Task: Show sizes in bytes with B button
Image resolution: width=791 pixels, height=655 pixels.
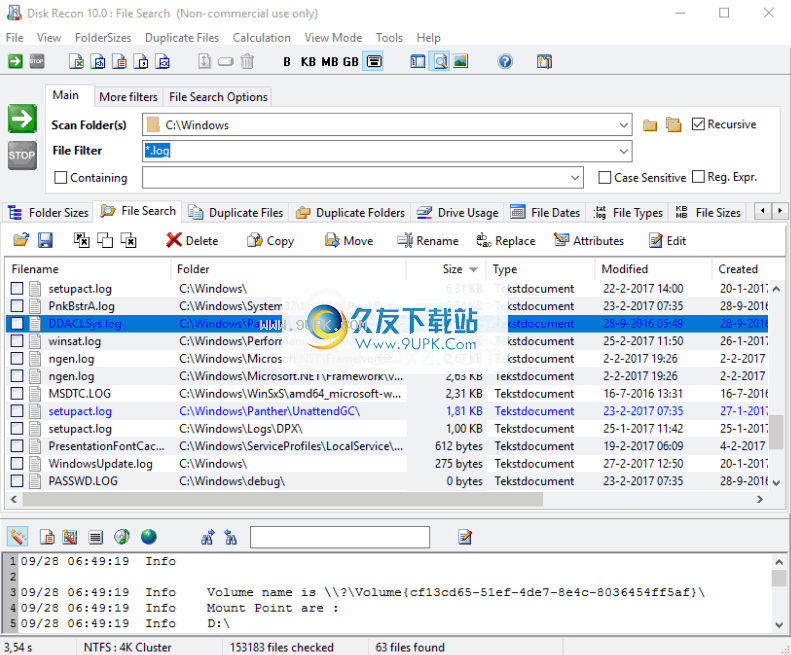Action: pyautogui.click(x=287, y=62)
